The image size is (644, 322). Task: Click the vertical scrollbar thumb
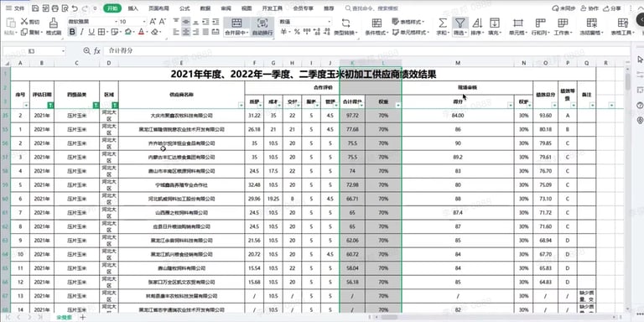click(x=628, y=81)
